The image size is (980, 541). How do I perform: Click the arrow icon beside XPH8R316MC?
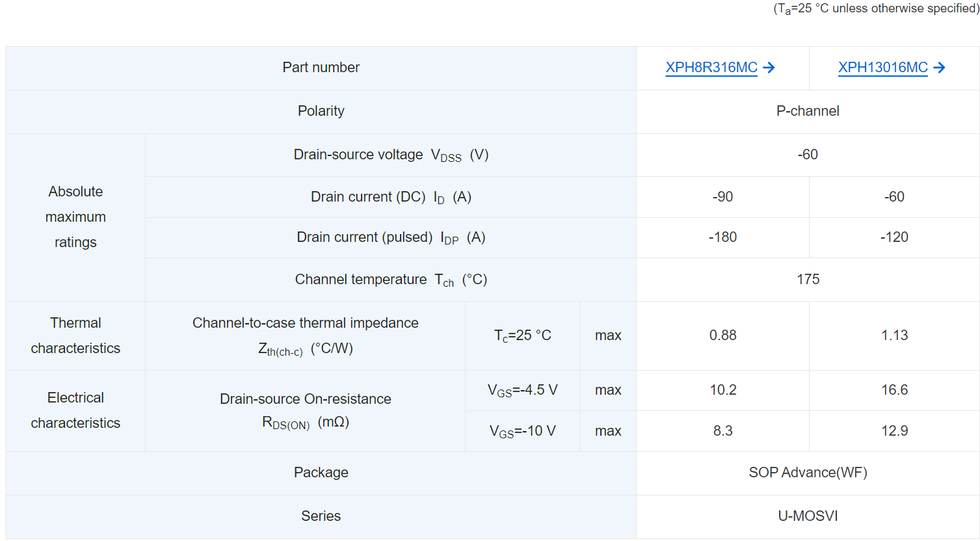tap(769, 68)
